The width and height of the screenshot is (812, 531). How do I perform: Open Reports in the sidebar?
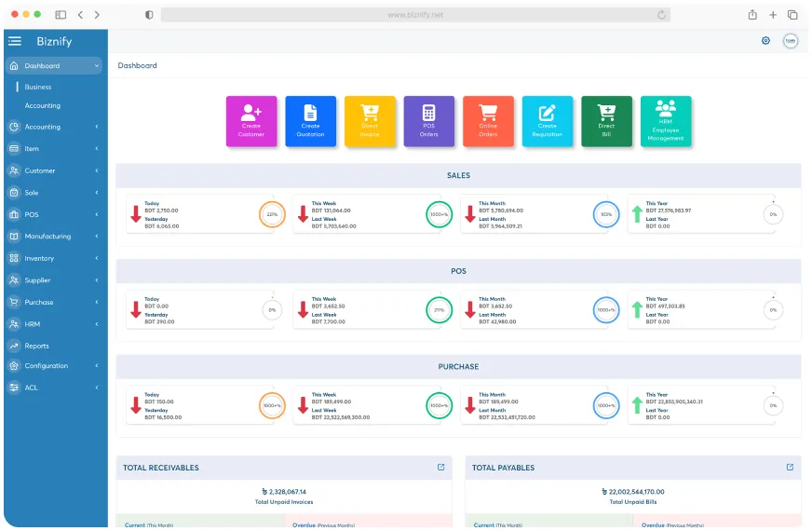[x=37, y=346]
